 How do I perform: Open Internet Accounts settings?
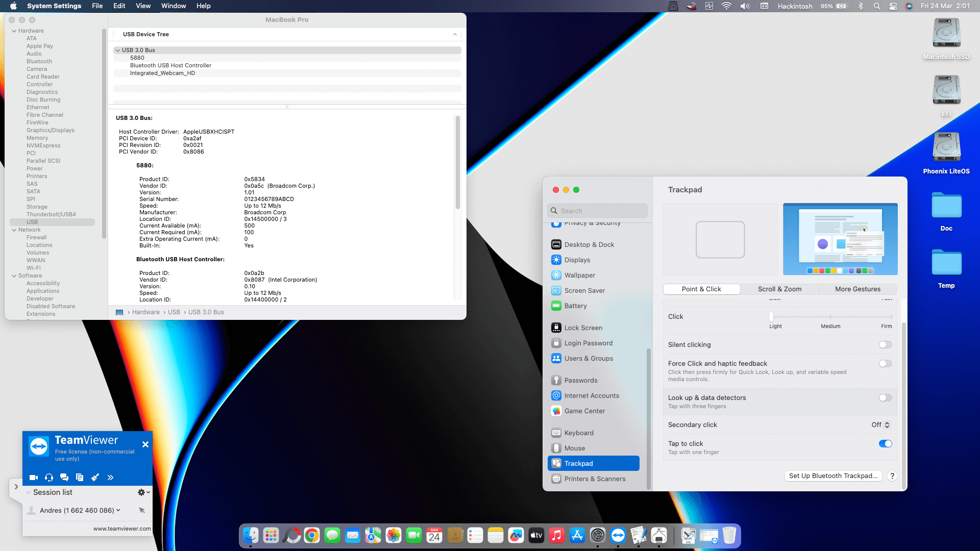(594, 395)
